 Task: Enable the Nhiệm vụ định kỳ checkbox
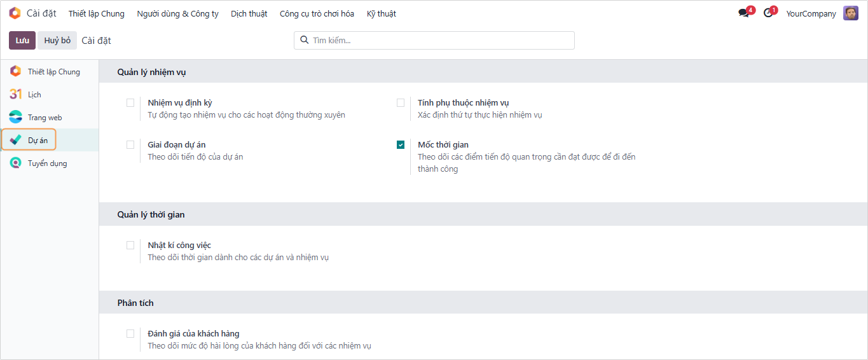pos(130,103)
